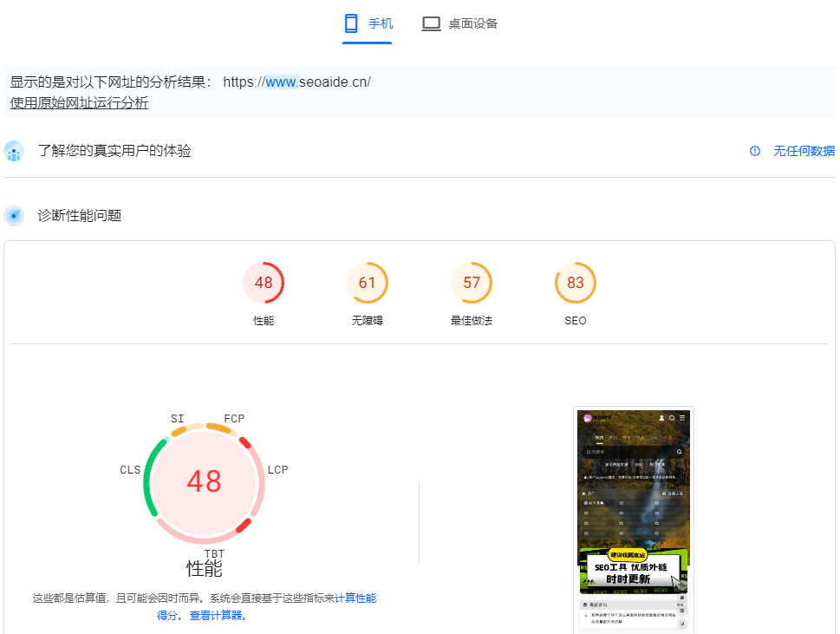Click the real user experience section icon
This screenshot has width=840, height=634.
click(x=14, y=152)
